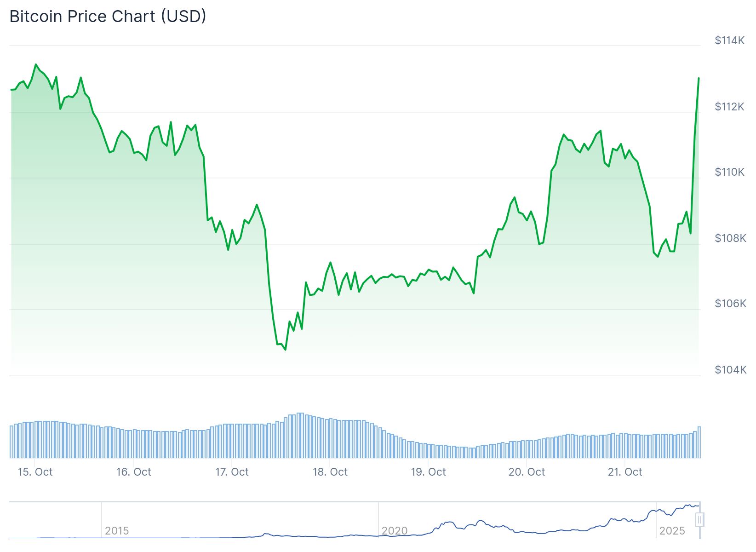The width and height of the screenshot is (756, 552).
Task: Click the 2015 marker in navigator
Action: click(117, 531)
